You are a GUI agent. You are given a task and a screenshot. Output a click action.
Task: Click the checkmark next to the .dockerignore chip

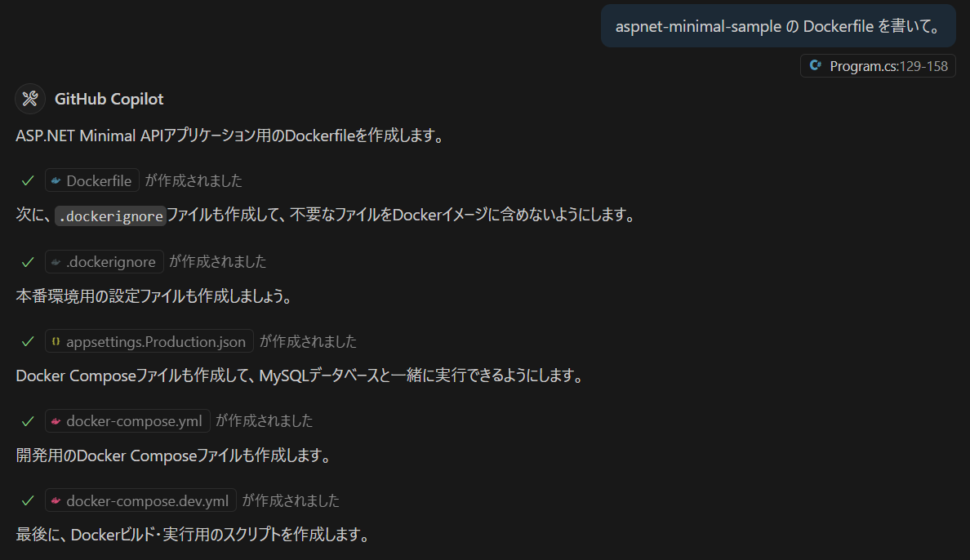click(28, 261)
